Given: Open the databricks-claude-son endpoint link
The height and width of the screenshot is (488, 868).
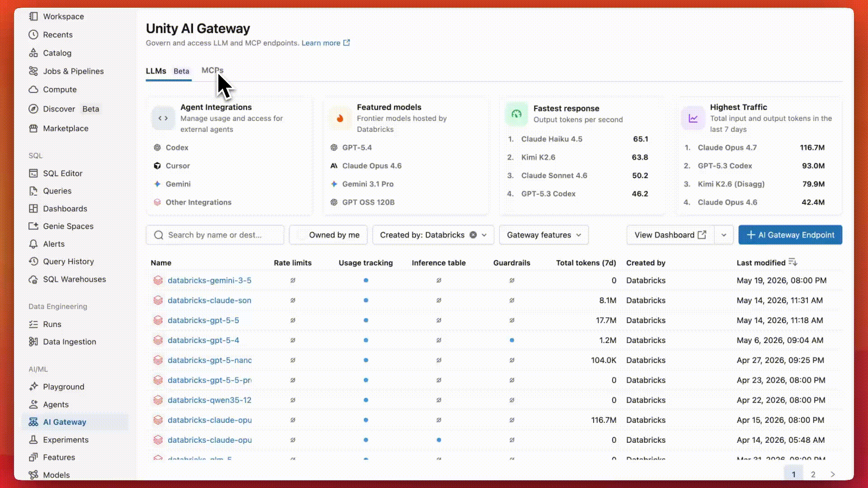Looking at the screenshot, I should (x=209, y=300).
